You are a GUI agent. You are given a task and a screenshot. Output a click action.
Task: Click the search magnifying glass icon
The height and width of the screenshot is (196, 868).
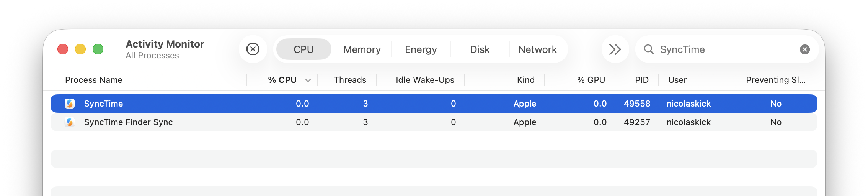point(649,49)
